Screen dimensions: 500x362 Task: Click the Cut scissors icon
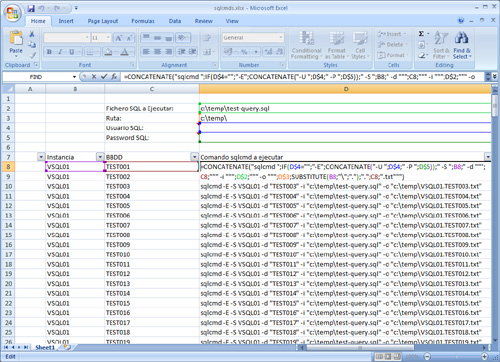click(x=32, y=34)
